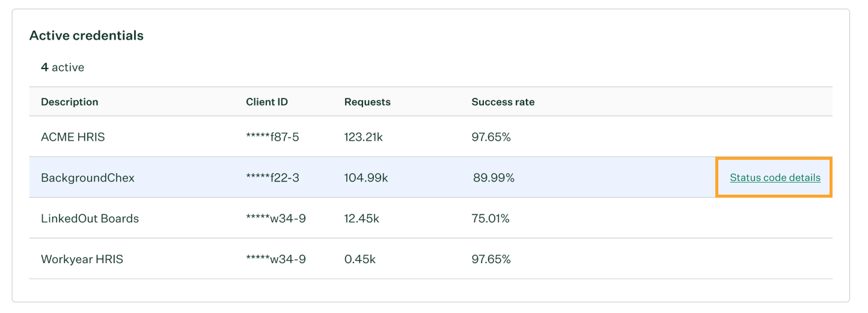Screen dimensions: 868x313
Task: Click the Client ID column header
Action: coord(266,102)
